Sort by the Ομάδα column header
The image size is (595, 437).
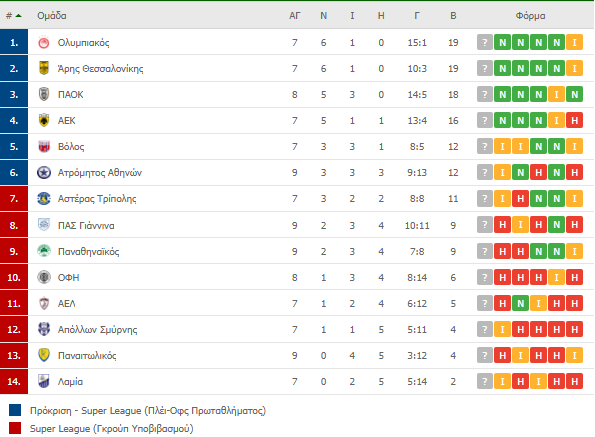(52, 16)
